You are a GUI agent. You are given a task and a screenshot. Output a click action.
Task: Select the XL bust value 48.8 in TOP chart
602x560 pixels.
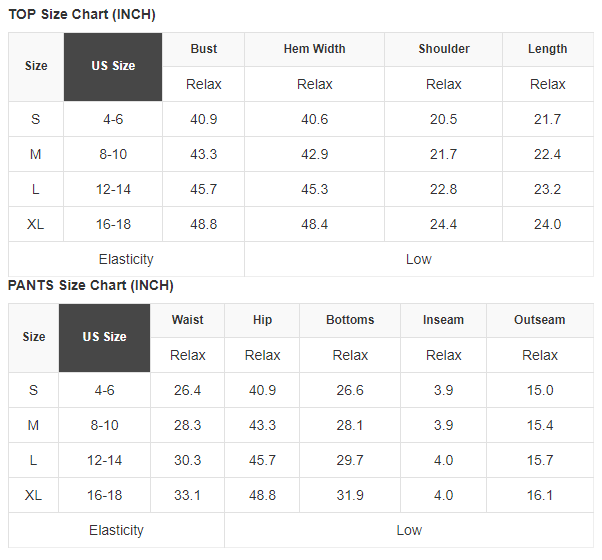pos(203,225)
